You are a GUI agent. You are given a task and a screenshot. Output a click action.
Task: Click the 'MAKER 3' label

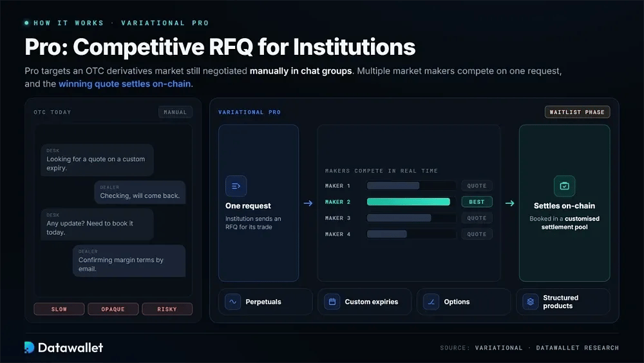click(x=337, y=219)
